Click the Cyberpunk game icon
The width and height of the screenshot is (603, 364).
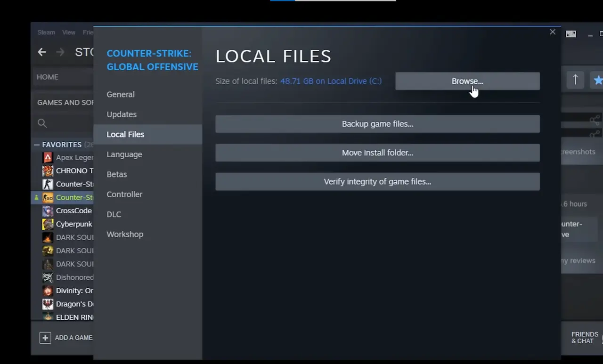[48, 224]
